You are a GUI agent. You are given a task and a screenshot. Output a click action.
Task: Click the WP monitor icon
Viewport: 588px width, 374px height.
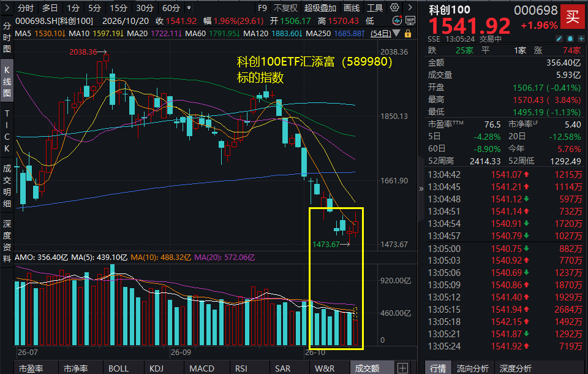410,21
